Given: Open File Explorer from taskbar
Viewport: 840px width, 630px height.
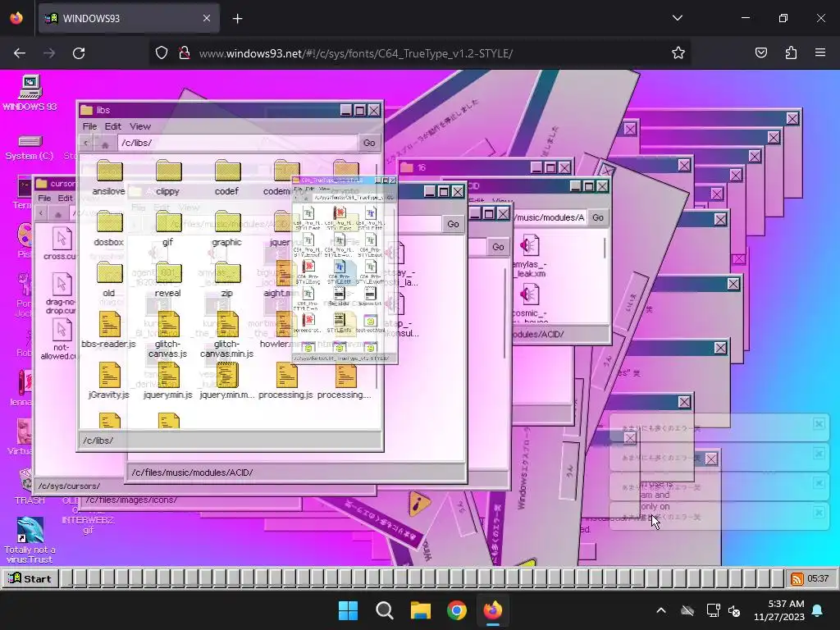Looking at the screenshot, I should coord(421,610).
